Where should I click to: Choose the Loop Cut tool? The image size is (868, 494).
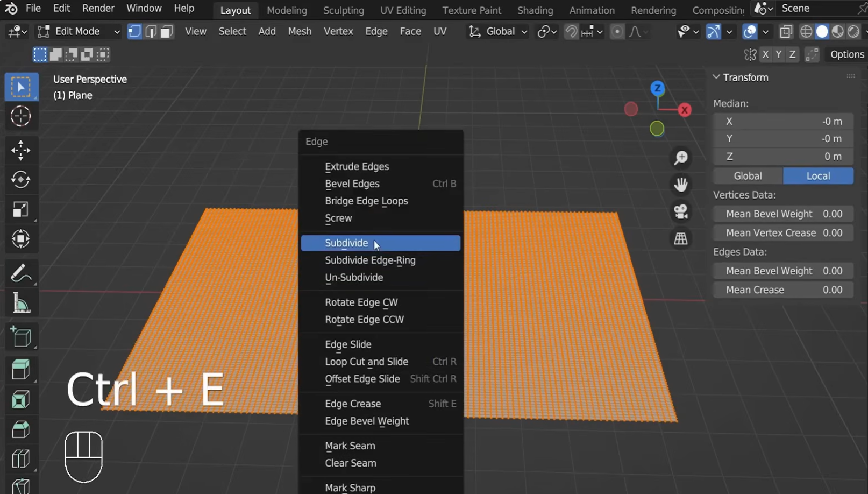pos(21,459)
